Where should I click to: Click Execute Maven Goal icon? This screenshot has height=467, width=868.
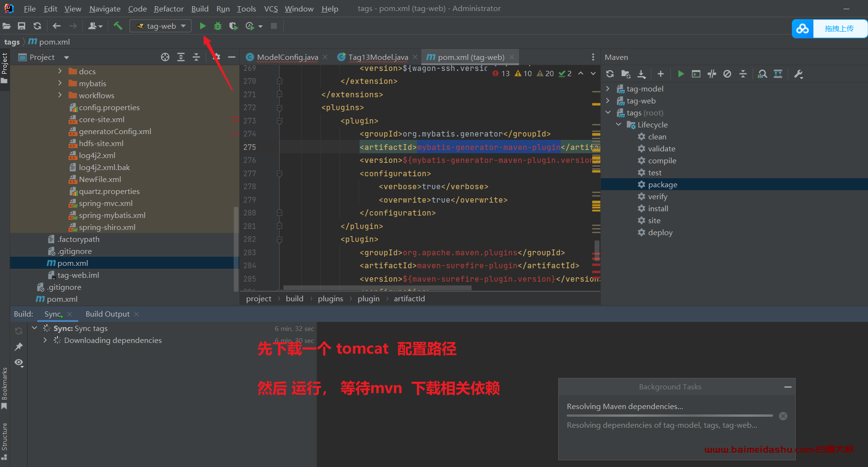pos(696,74)
